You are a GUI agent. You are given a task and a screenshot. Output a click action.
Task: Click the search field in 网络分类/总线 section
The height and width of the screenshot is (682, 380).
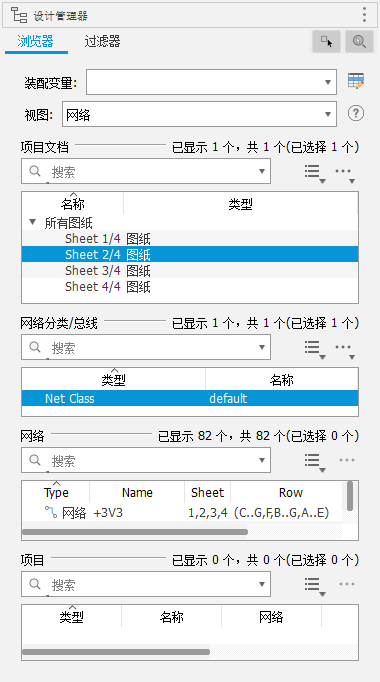146,347
